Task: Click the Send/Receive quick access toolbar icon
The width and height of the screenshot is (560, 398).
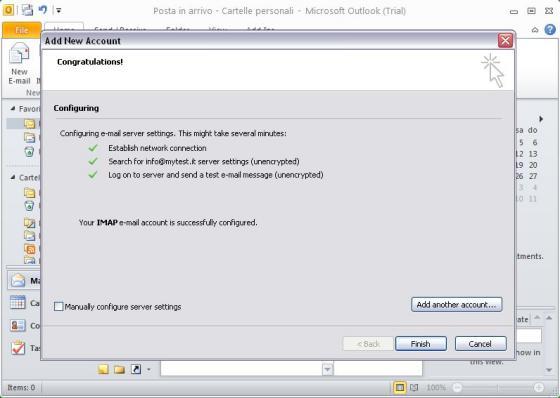Action: coord(28,10)
